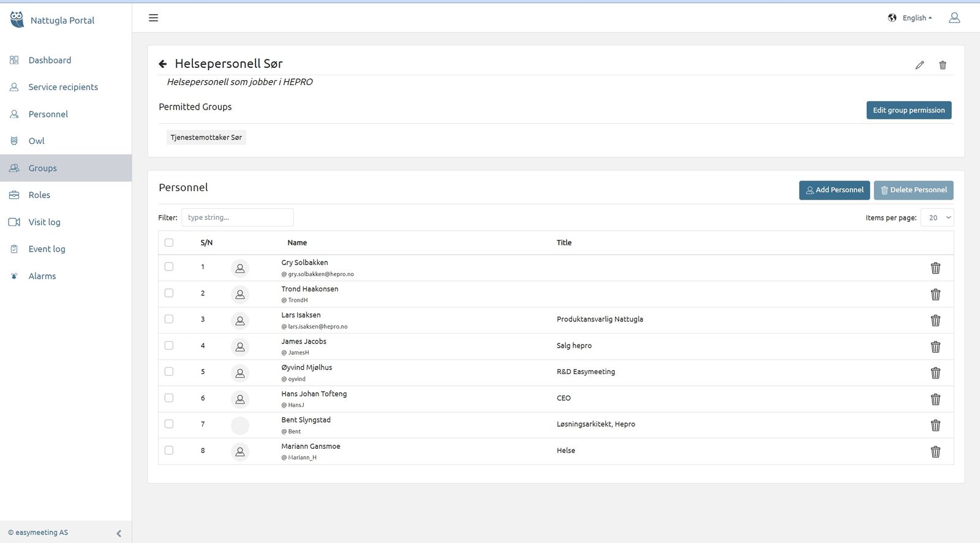The height and width of the screenshot is (543, 980).
Task: Click the hamburger menu icon
Action: pos(153,18)
